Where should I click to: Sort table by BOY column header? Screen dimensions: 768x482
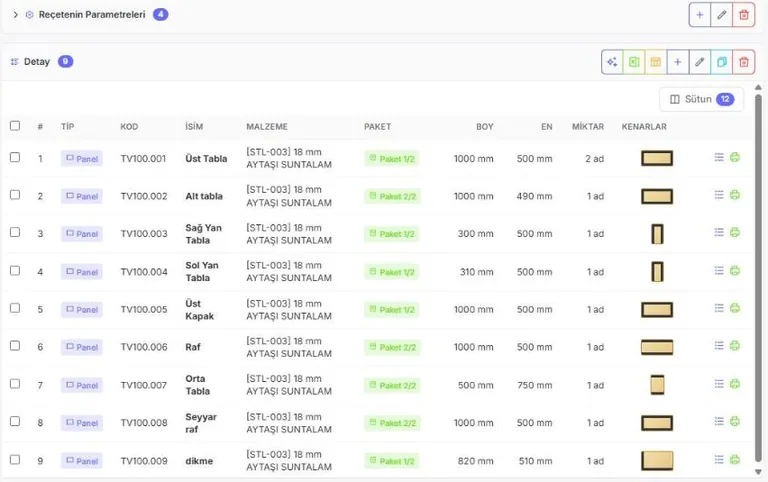(x=485, y=126)
